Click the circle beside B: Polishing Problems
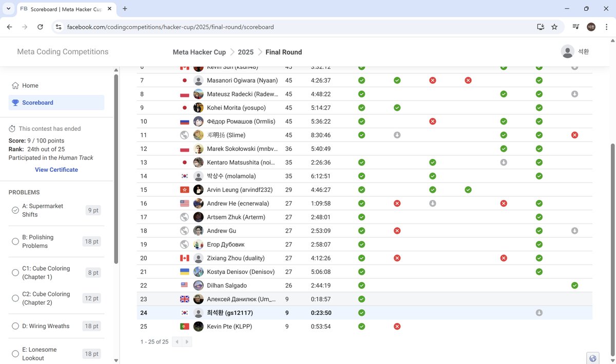 click(15, 241)
